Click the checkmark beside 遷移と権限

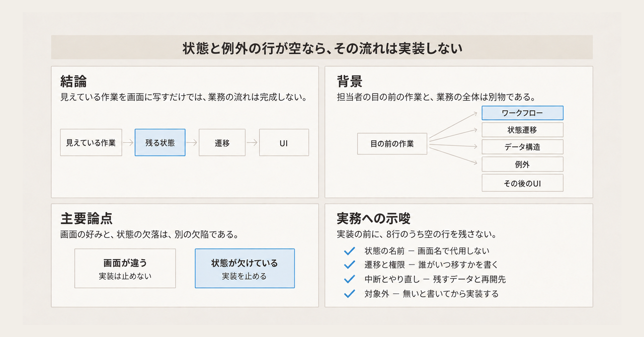[349, 265]
